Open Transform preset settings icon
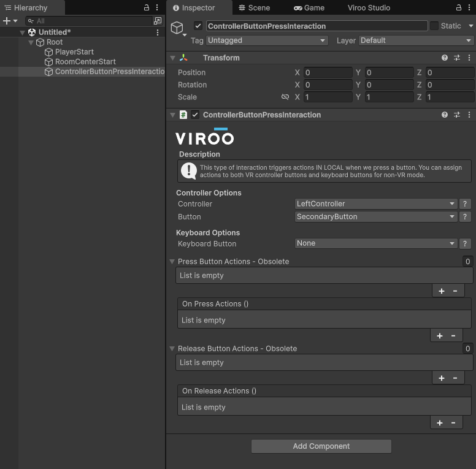The width and height of the screenshot is (476, 469). pos(457,58)
